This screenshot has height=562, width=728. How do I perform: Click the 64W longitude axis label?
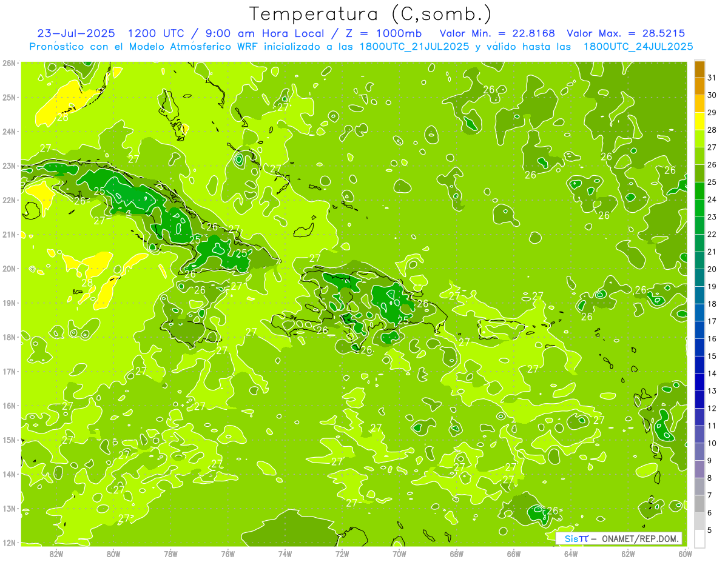[x=571, y=554]
